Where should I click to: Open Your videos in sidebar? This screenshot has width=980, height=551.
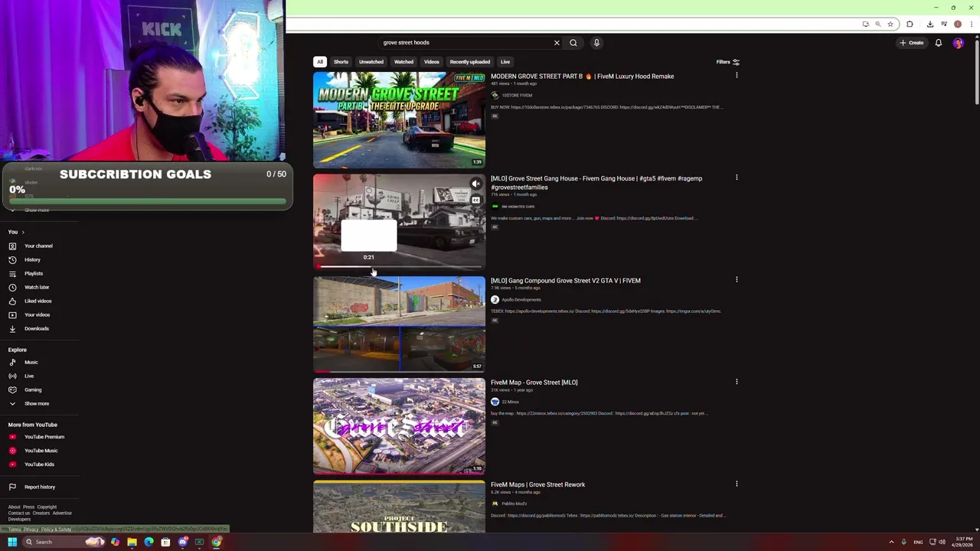point(37,315)
